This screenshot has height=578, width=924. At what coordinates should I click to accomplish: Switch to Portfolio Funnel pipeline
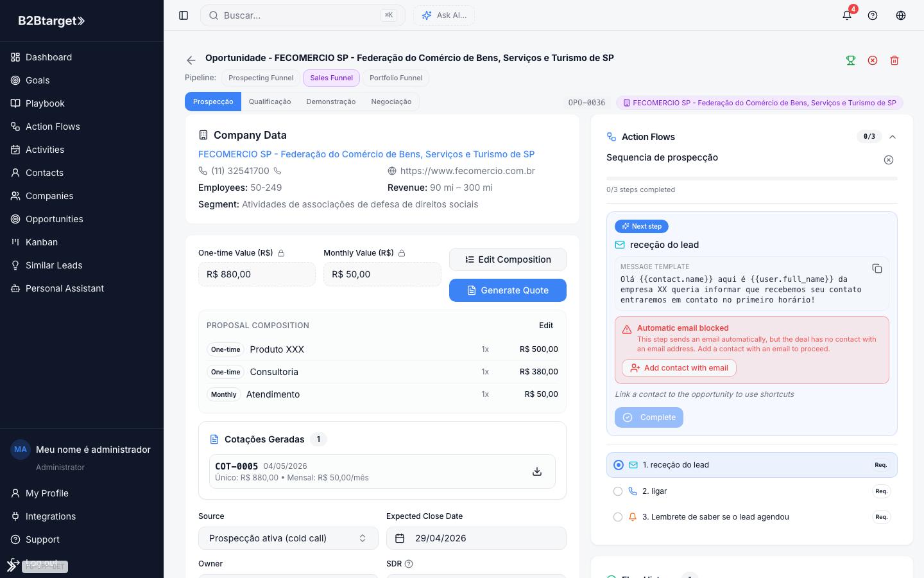(x=396, y=78)
